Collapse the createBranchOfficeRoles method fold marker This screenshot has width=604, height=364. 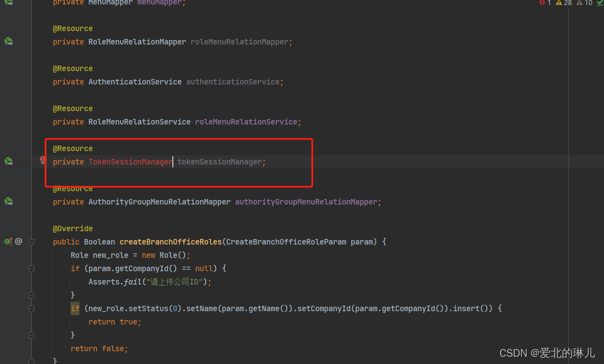click(32, 242)
